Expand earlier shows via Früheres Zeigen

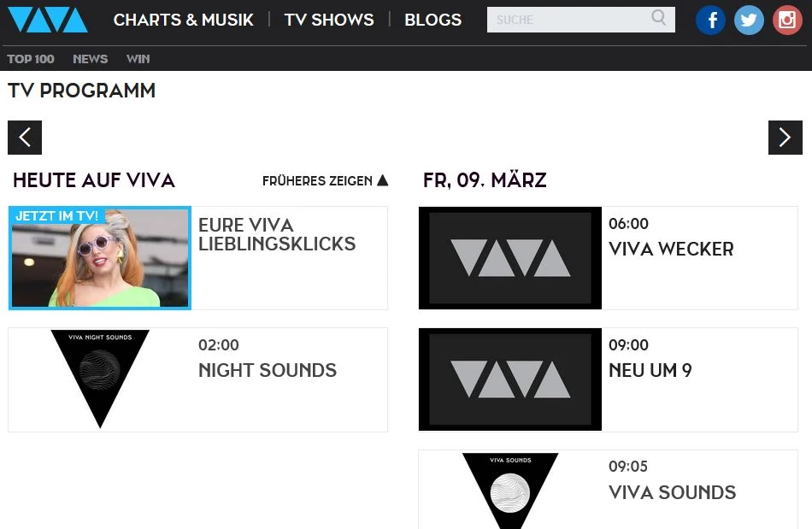(325, 180)
